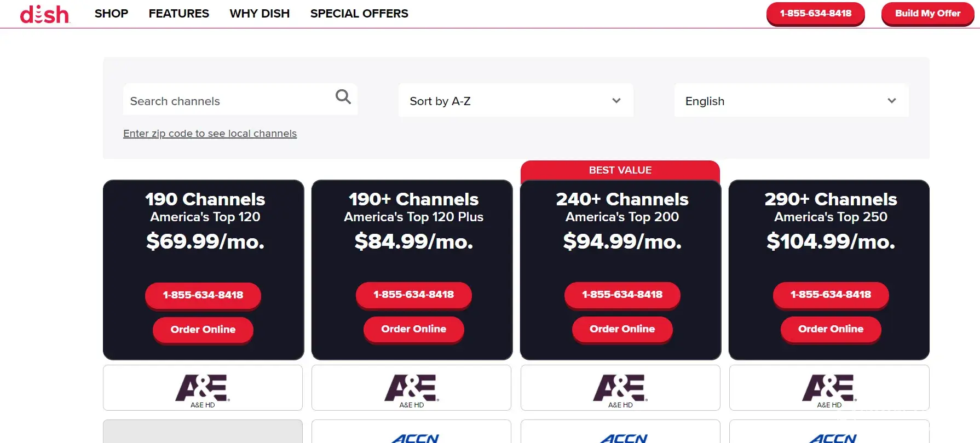Order Online for America's Top 200

coord(622,329)
